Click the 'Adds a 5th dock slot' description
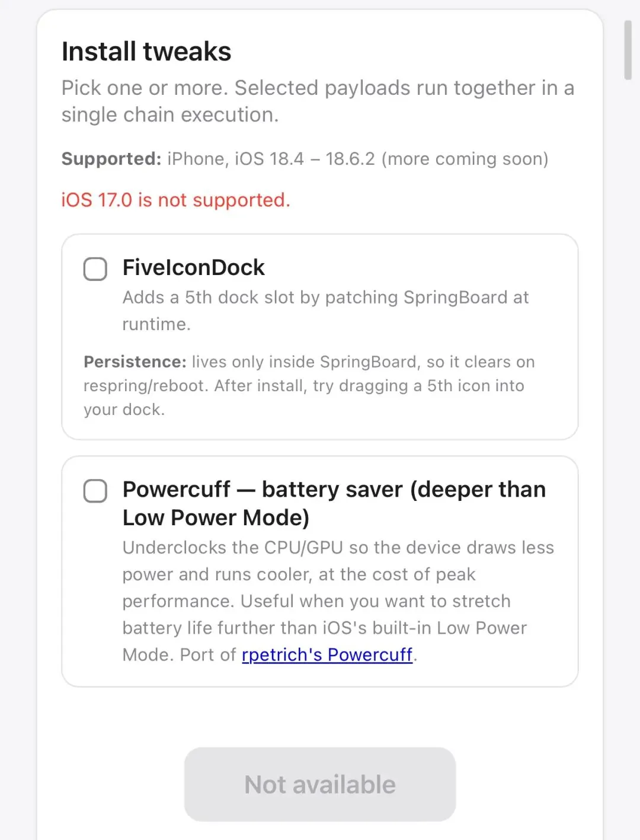Image resolution: width=640 pixels, height=840 pixels. [325, 298]
